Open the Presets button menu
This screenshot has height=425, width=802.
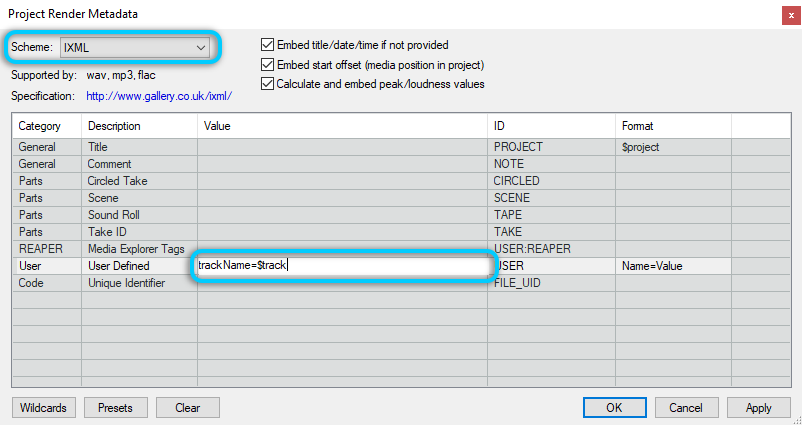pos(115,408)
